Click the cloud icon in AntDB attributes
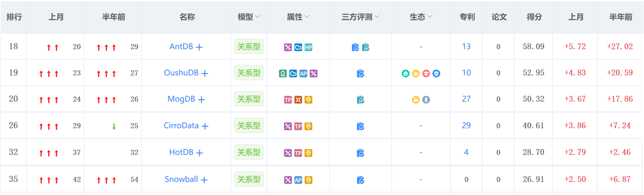Viewport: 644px width, 195px height. [298, 47]
